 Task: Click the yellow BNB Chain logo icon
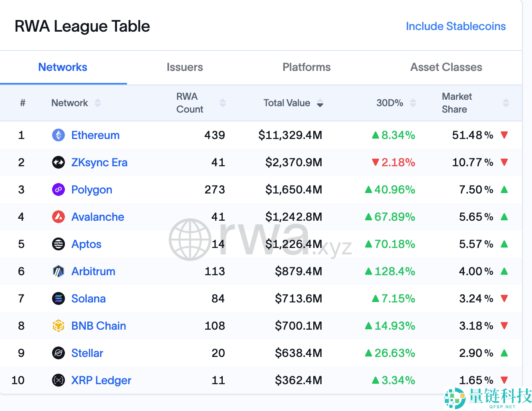58,326
